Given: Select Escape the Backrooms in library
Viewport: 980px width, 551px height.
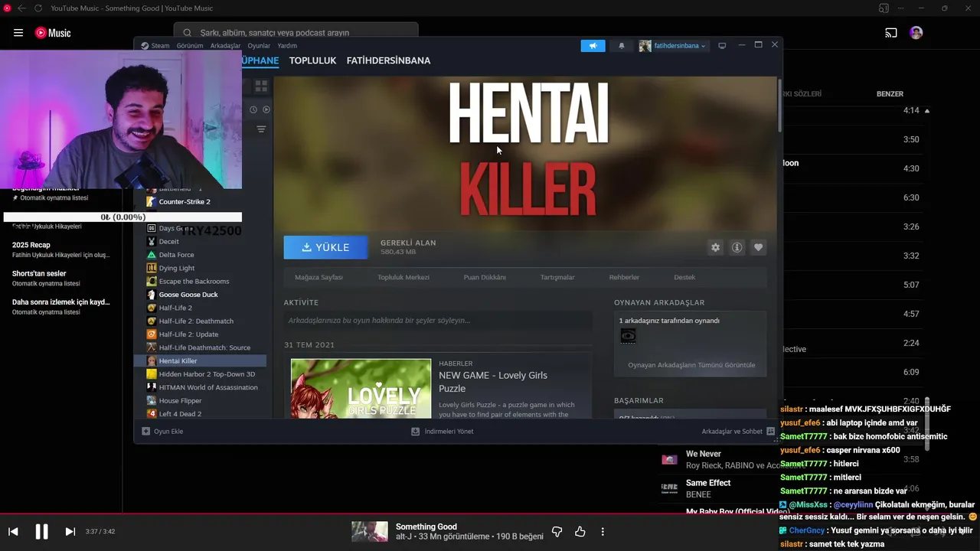Looking at the screenshot, I should tap(194, 282).
